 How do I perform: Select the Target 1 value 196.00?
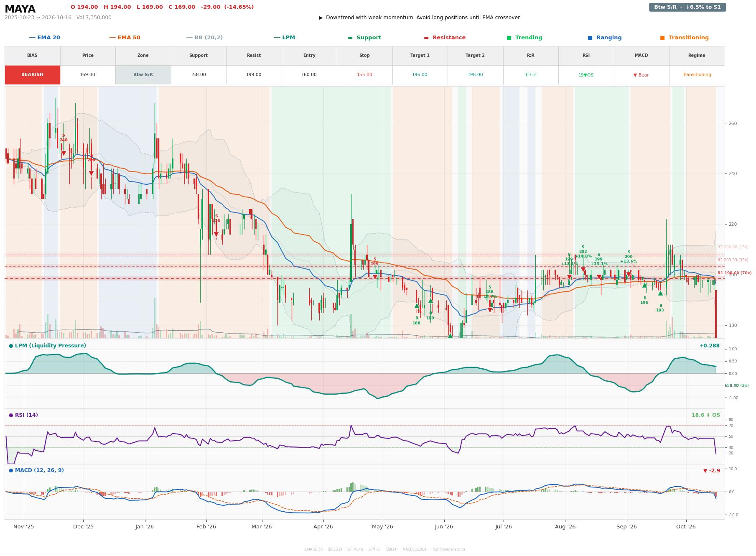click(420, 75)
